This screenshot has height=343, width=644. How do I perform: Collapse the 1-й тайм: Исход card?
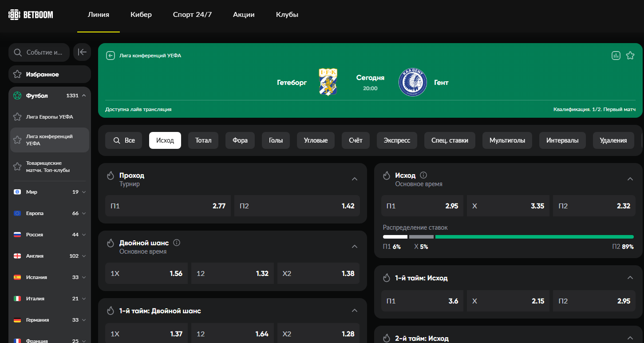click(x=630, y=278)
